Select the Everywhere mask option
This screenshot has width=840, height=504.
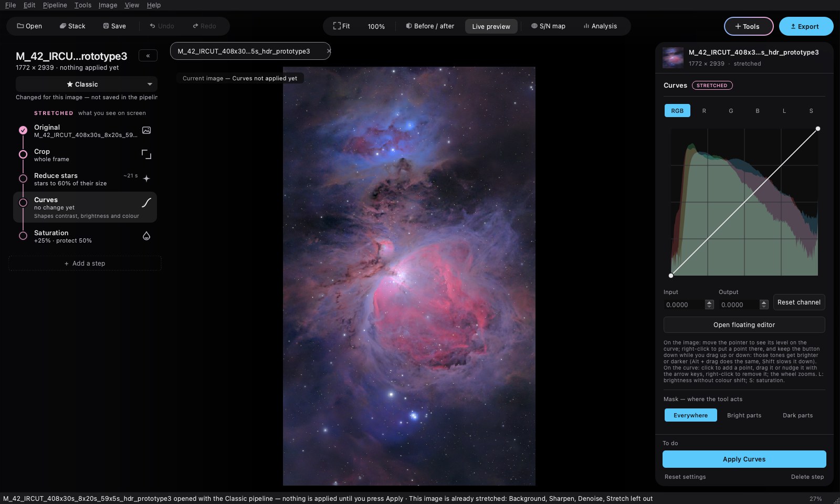click(691, 415)
